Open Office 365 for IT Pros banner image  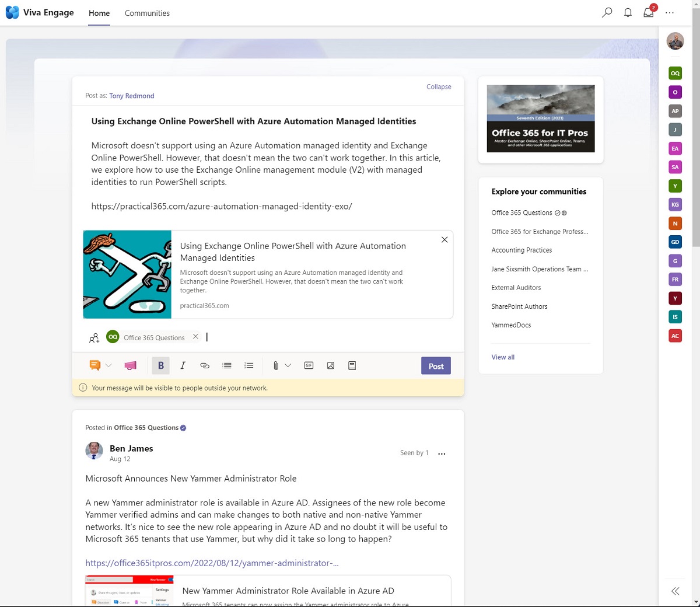541,119
